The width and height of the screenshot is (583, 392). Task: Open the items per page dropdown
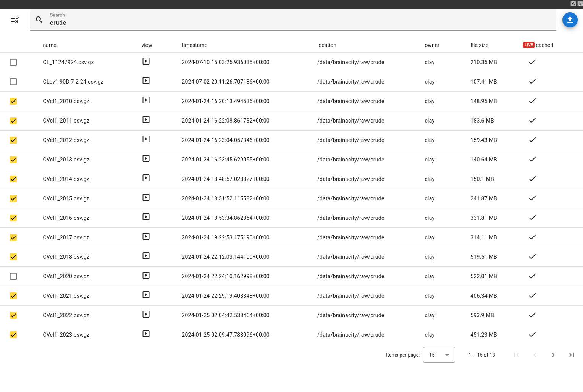(x=439, y=355)
